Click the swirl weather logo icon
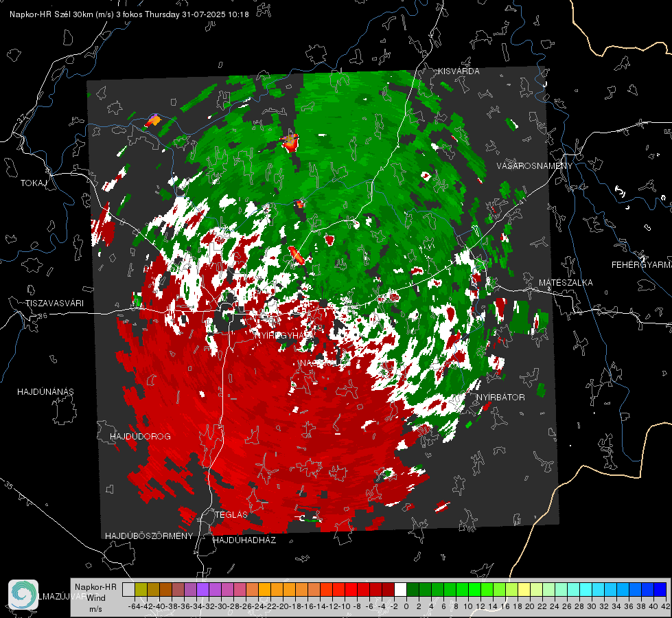This screenshot has height=618, width=672. pyautogui.click(x=23, y=595)
